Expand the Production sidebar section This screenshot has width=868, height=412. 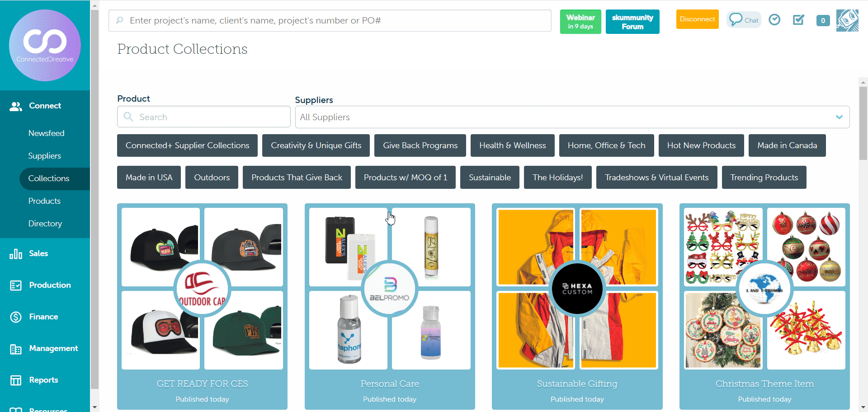pyautogui.click(x=50, y=285)
